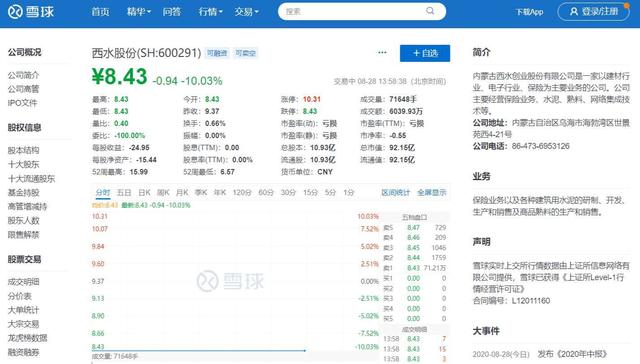Click 可卖空 tag next to stock name
Viewport: 640px width, 364px height.
tap(245, 53)
